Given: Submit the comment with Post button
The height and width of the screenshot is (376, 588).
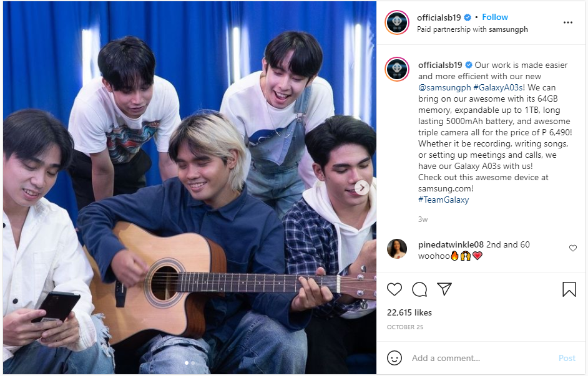Looking at the screenshot, I should (x=567, y=358).
